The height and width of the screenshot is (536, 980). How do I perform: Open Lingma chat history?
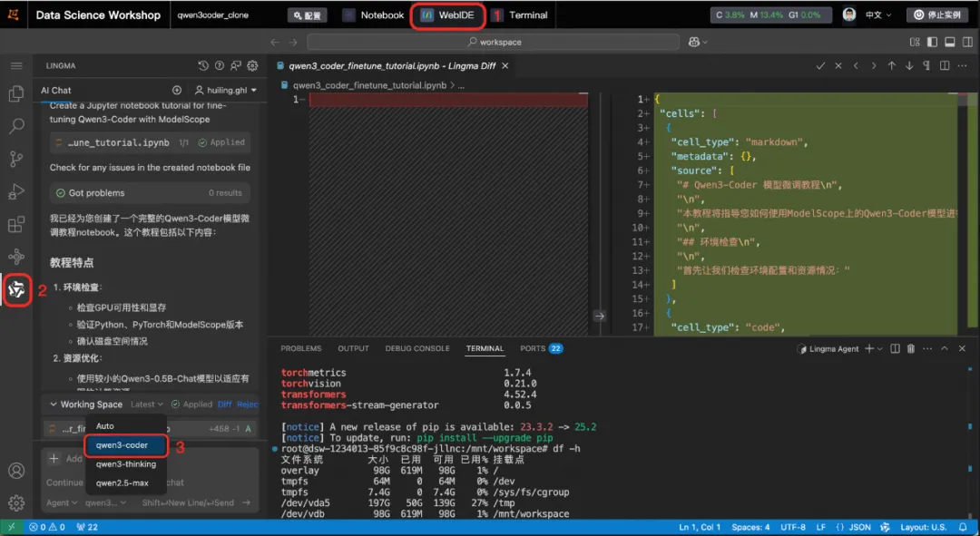[x=203, y=65]
